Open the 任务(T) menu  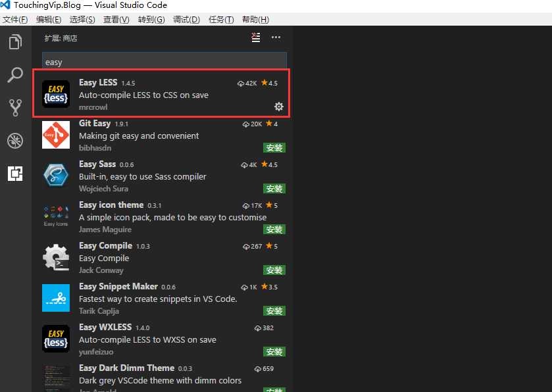point(221,20)
